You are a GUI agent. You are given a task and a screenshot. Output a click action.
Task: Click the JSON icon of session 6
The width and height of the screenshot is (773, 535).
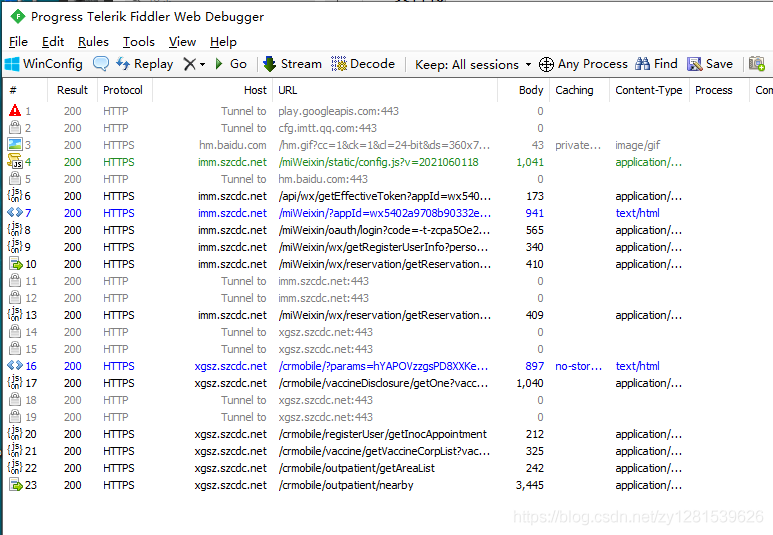(15, 195)
